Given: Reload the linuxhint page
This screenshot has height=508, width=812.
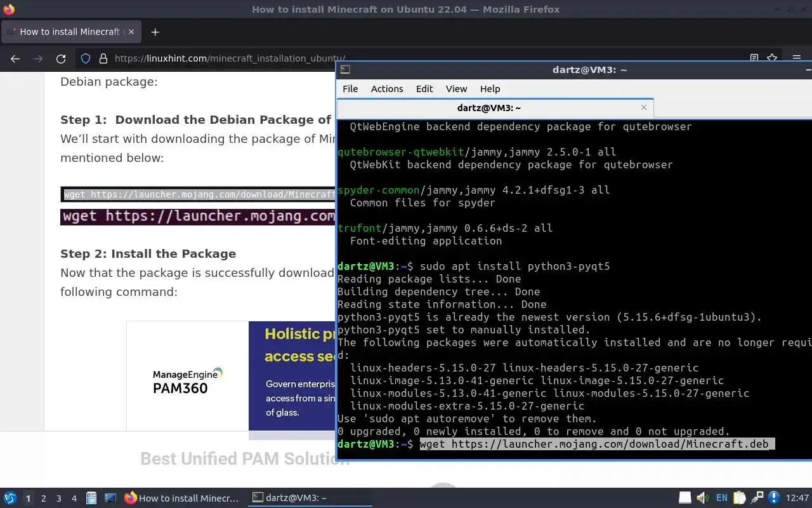Looking at the screenshot, I should click(61, 58).
